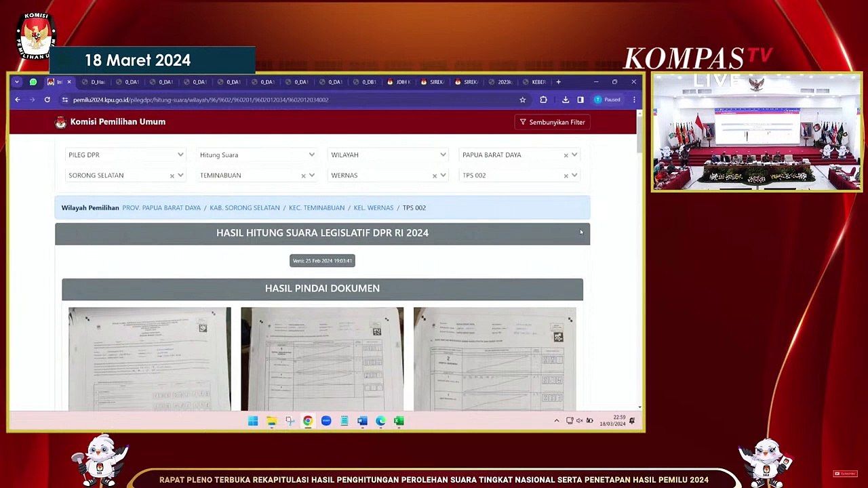Open the WILAYAH dropdown
The image size is (868, 488).
point(388,155)
